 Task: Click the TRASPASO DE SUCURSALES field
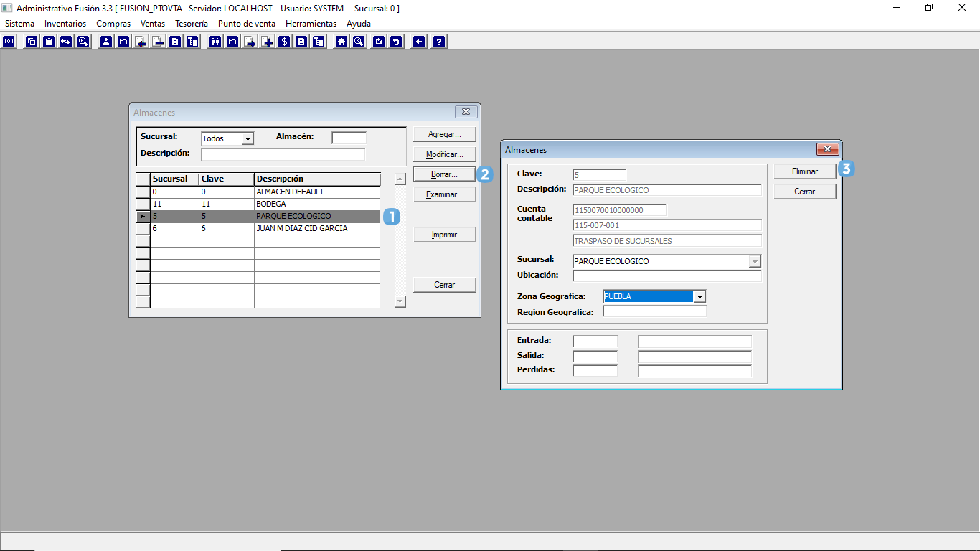click(667, 241)
